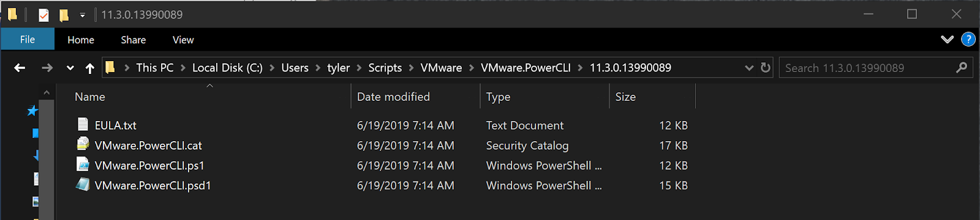
Task: Open the address bar history dropdown
Action: pyautogui.click(x=748, y=68)
